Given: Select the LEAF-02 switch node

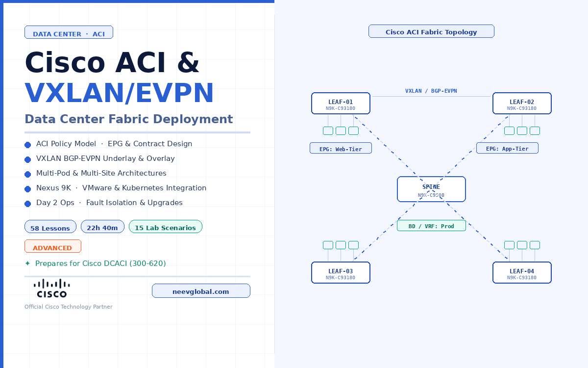Looking at the screenshot, I should point(522,104).
